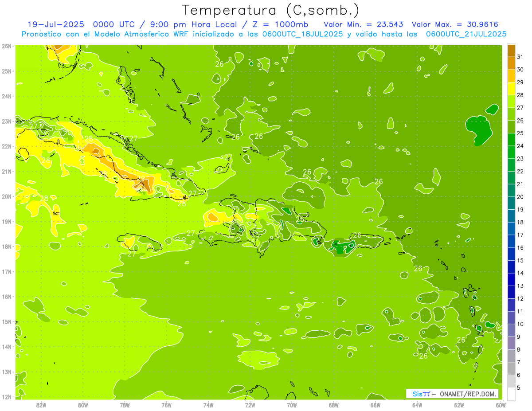Select the legend band between 8 and 9
The width and height of the screenshot is (532, 411).
(511, 343)
